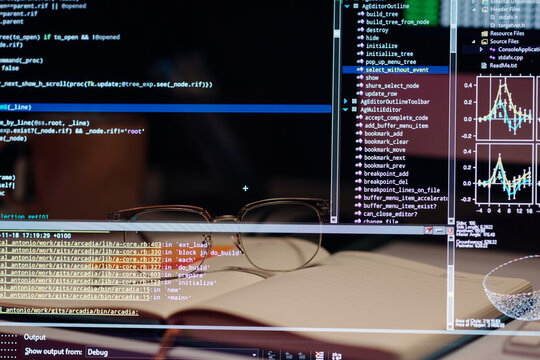Click the method icon beside build_tree
Viewport: 540px width, 360px height.
click(361, 14)
